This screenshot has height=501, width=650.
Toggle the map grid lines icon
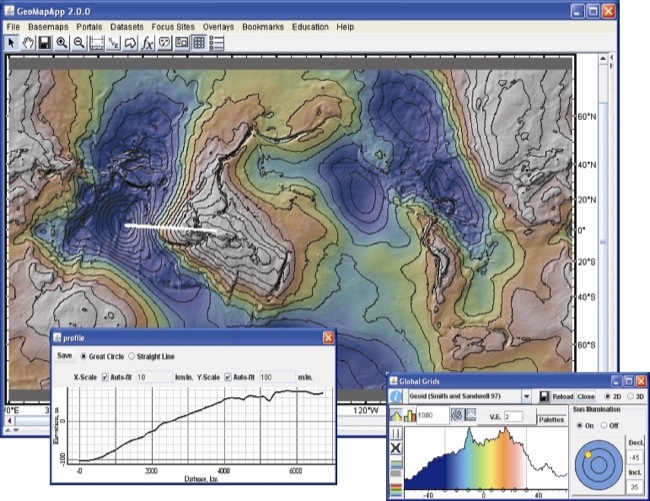coord(199,43)
